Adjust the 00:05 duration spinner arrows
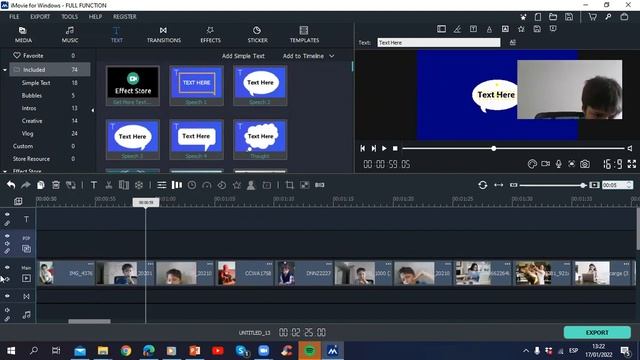 [x=629, y=185]
